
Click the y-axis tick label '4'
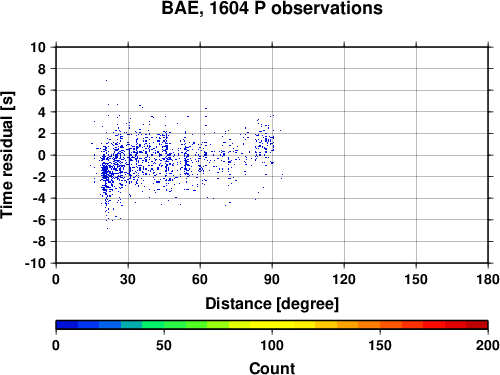coord(42,112)
